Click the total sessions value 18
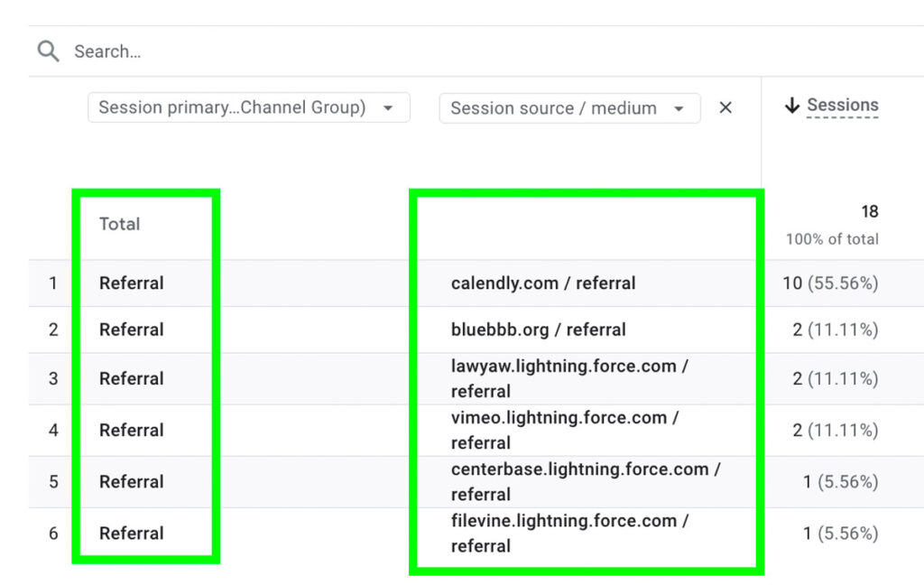 [x=870, y=212]
